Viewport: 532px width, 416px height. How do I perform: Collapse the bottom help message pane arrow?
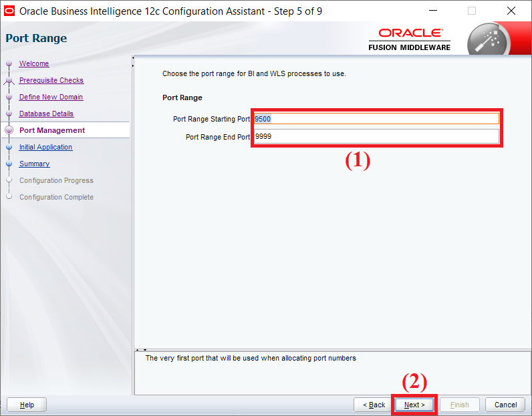tap(145, 349)
